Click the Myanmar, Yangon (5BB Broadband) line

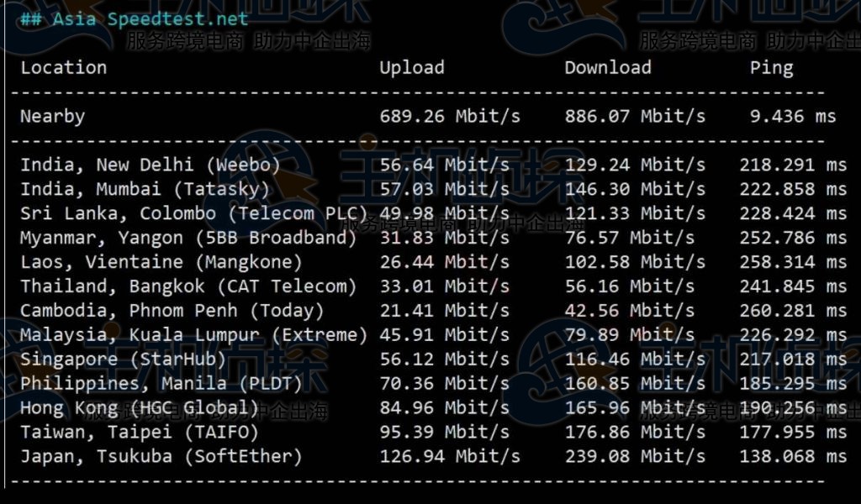(x=188, y=239)
